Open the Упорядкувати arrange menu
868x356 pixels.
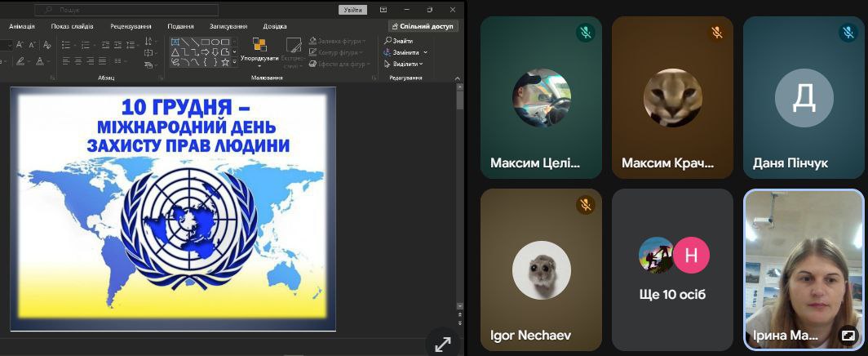[x=259, y=52]
